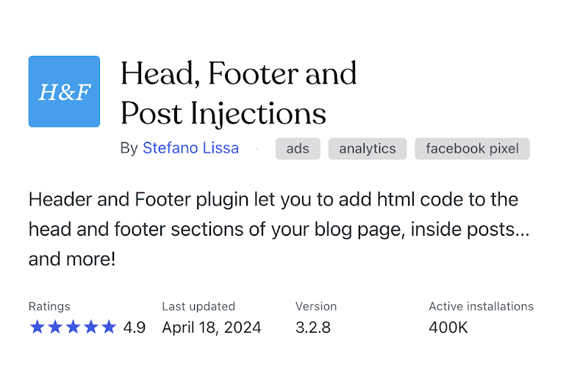Click the third rating star

coord(73,327)
